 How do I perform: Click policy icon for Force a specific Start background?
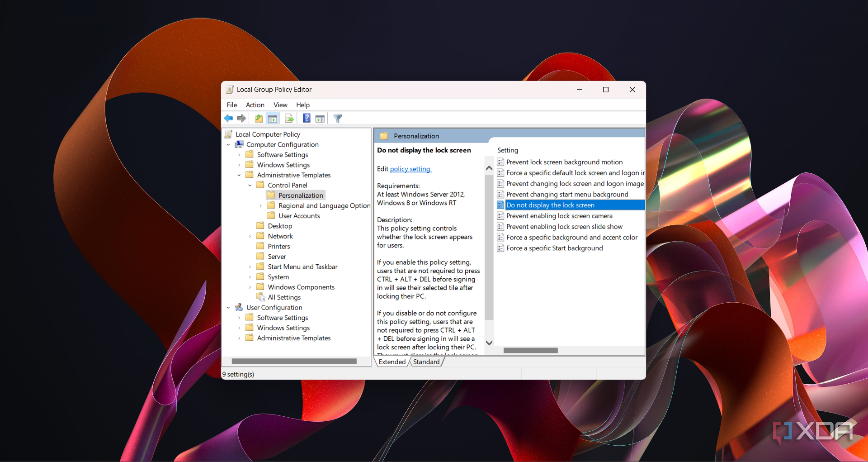click(500, 248)
